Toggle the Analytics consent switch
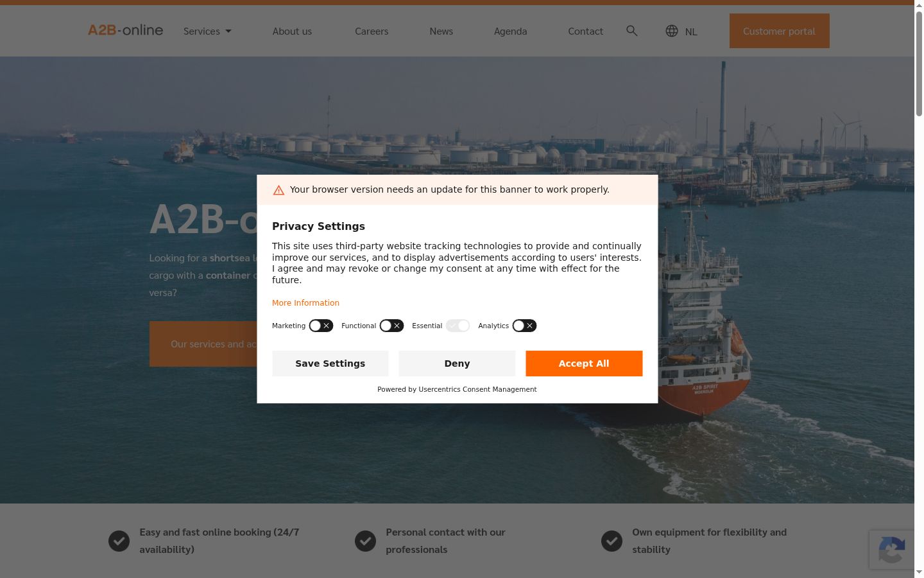Viewport: 924px width, 578px height. (524, 326)
